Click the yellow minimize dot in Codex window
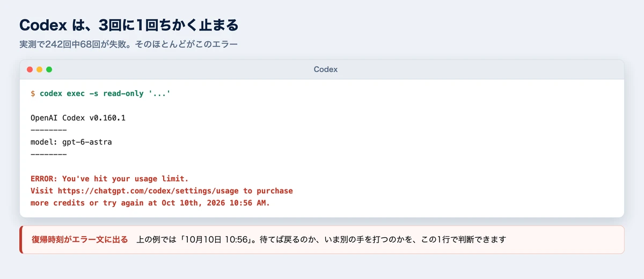 coord(40,69)
